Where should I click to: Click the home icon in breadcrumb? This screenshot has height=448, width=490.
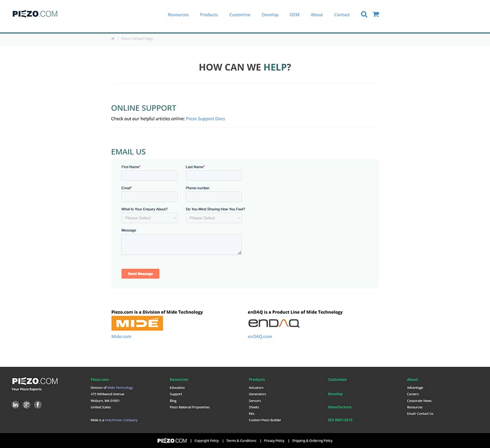point(113,39)
